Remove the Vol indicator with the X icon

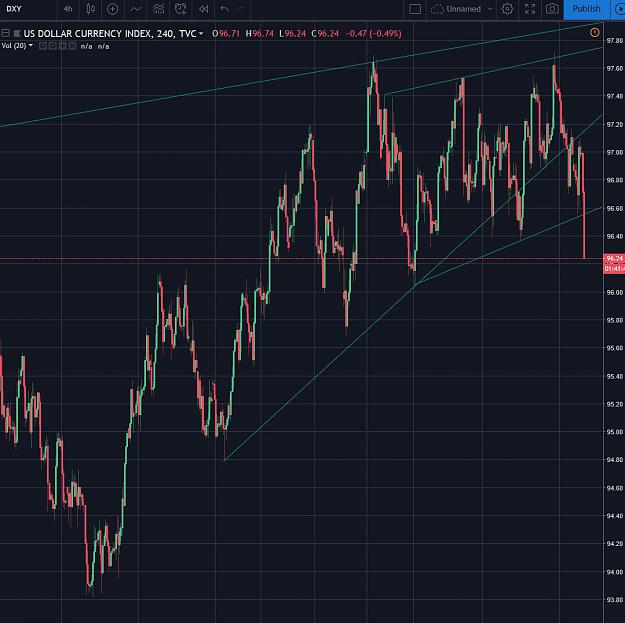coord(72,46)
